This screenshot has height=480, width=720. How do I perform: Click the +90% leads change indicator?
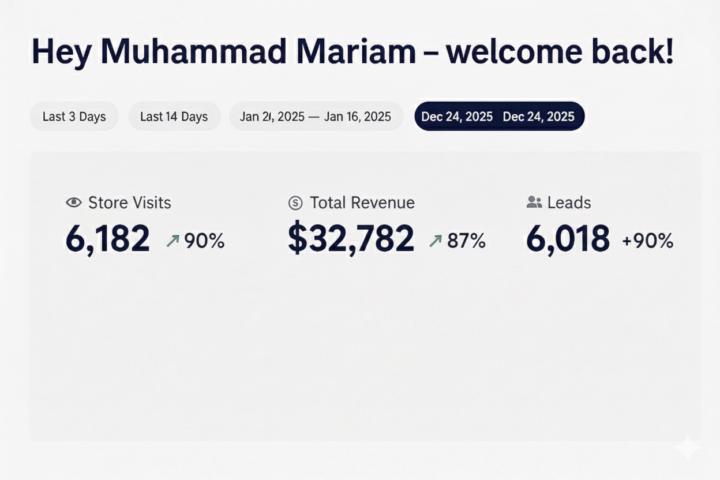click(647, 241)
